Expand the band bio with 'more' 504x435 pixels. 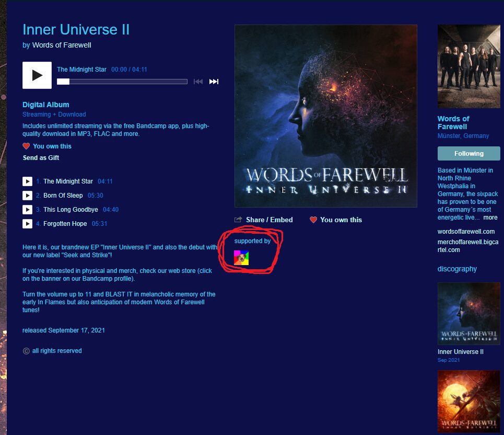(x=490, y=217)
